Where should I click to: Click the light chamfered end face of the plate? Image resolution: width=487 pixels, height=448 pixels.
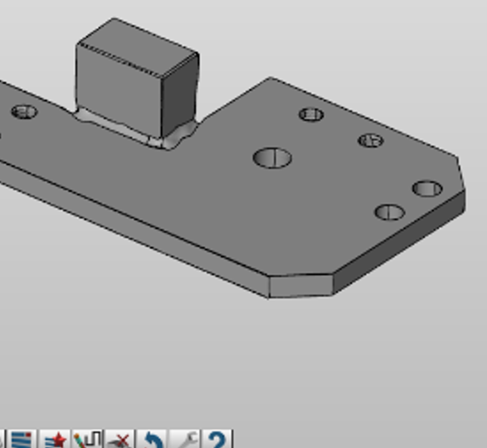[x=301, y=285]
